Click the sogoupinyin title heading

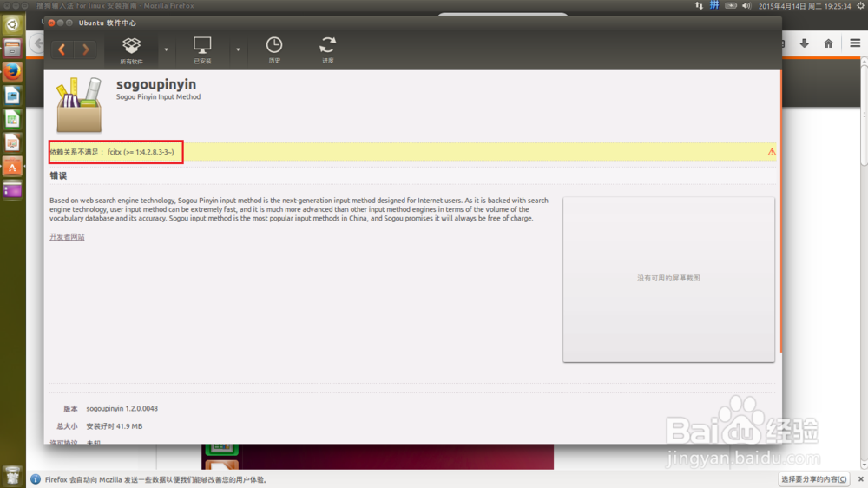[x=156, y=84]
